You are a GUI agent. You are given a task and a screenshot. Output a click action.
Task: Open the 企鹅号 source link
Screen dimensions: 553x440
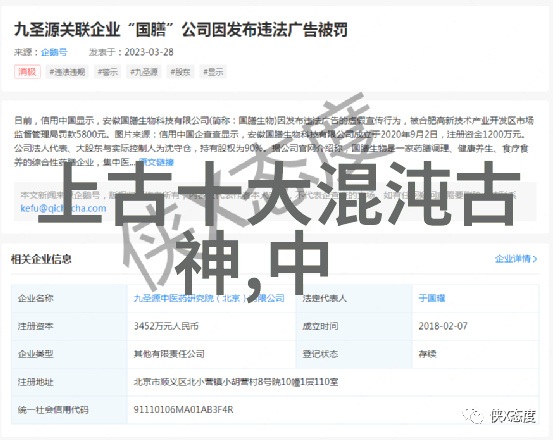[x=54, y=52]
